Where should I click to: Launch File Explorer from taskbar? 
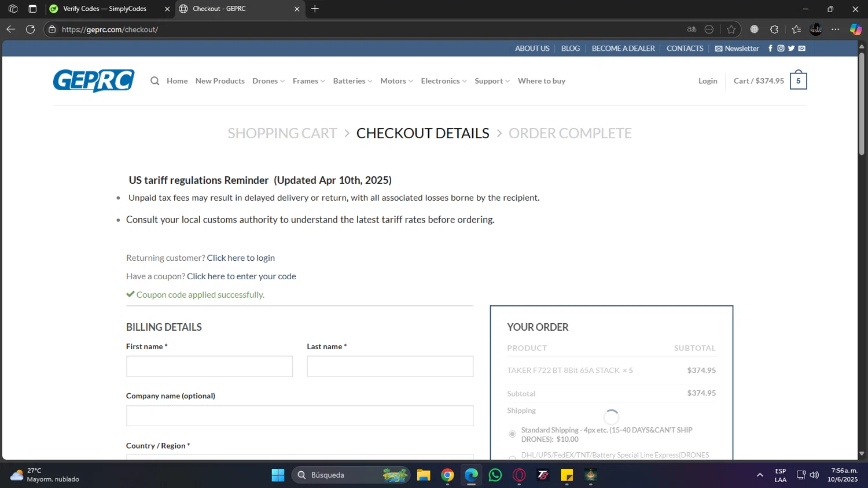pos(424,475)
